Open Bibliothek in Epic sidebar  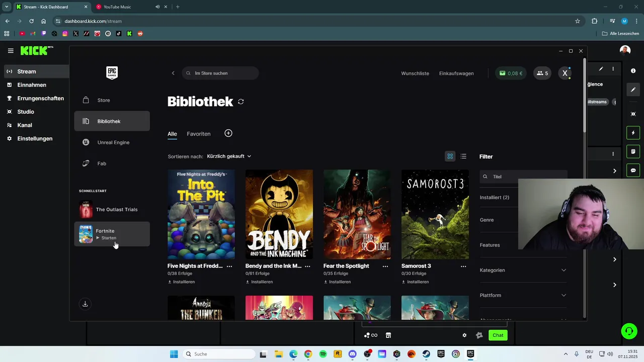click(112, 121)
